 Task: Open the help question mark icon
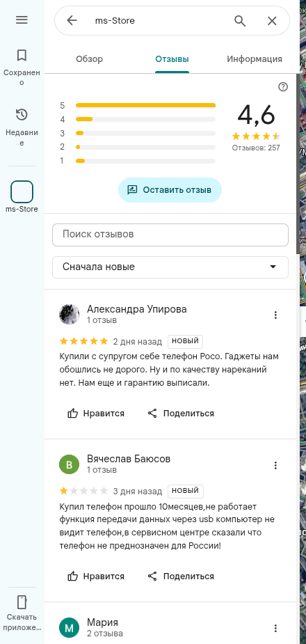[x=283, y=86]
